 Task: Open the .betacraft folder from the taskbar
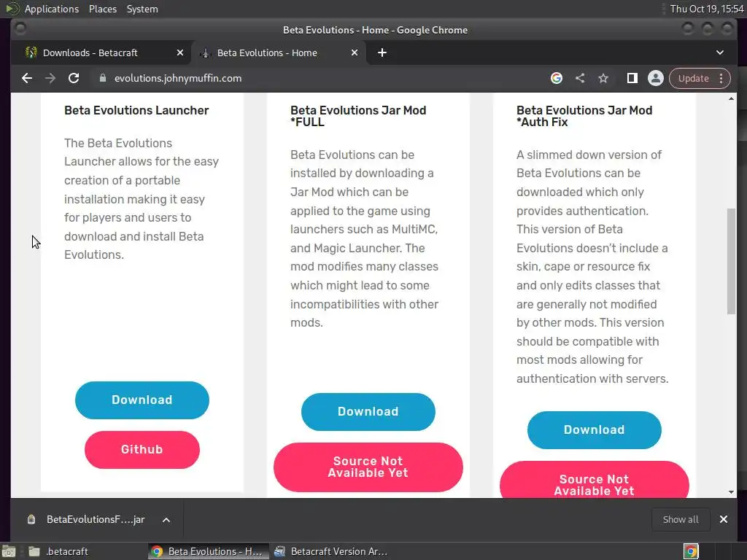(x=59, y=551)
